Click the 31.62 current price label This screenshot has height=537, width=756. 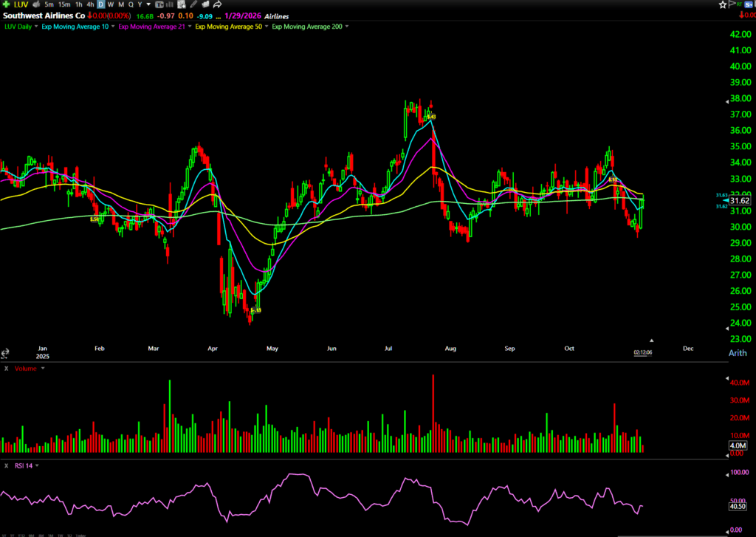coord(740,200)
